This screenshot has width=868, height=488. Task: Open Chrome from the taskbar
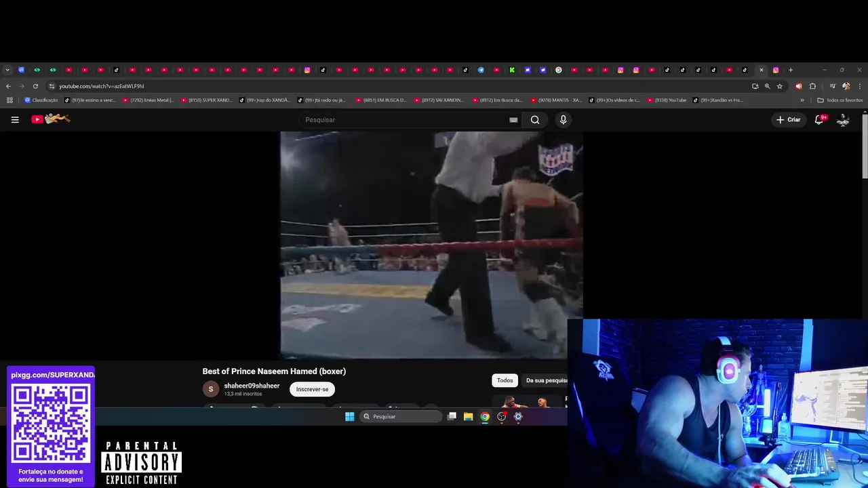coord(485,417)
